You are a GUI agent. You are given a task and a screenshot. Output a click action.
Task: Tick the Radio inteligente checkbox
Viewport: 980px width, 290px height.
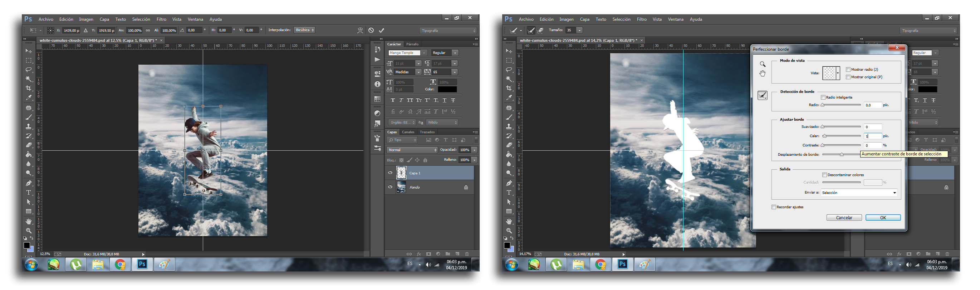(823, 97)
